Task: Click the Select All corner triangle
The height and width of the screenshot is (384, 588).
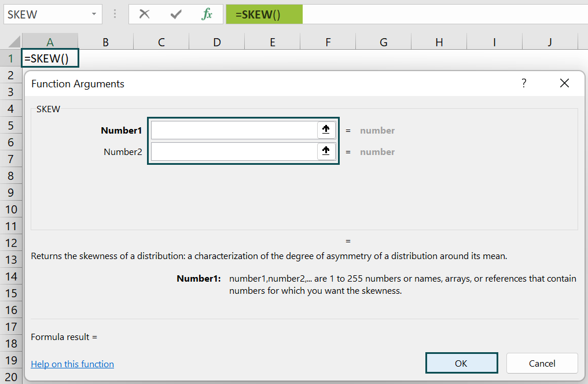Action: point(14,41)
